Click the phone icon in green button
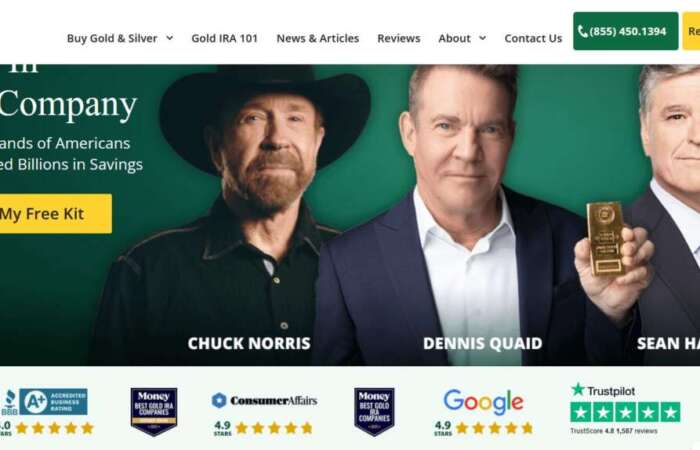 [583, 31]
